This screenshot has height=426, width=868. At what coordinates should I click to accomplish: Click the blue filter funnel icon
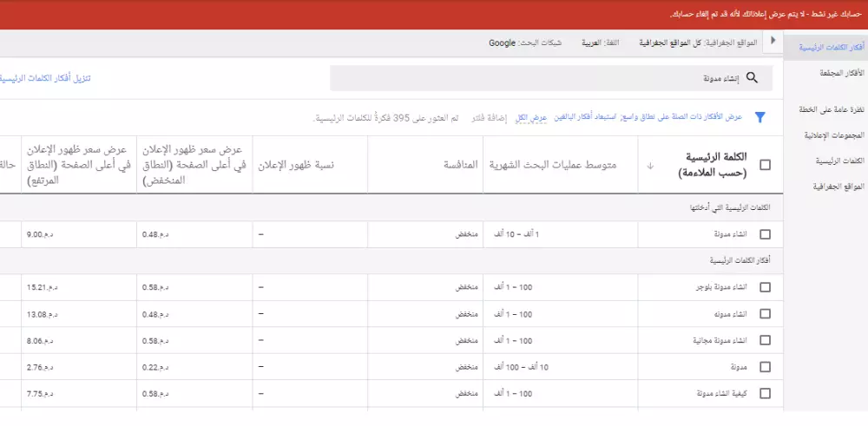point(760,117)
